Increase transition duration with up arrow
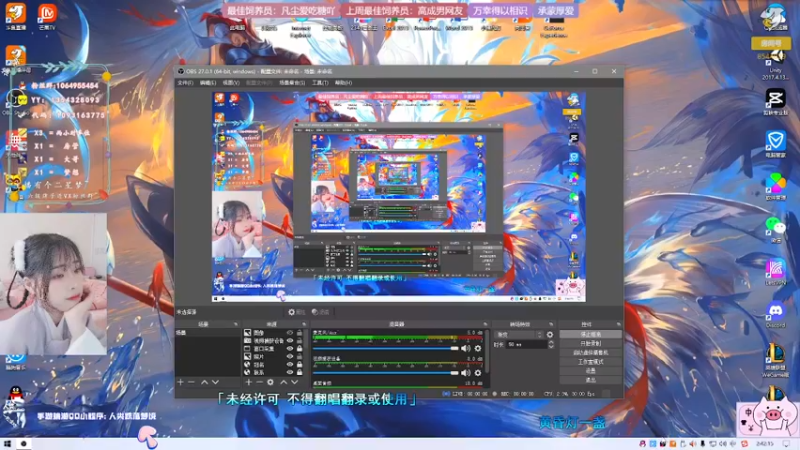 [x=551, y=342]
